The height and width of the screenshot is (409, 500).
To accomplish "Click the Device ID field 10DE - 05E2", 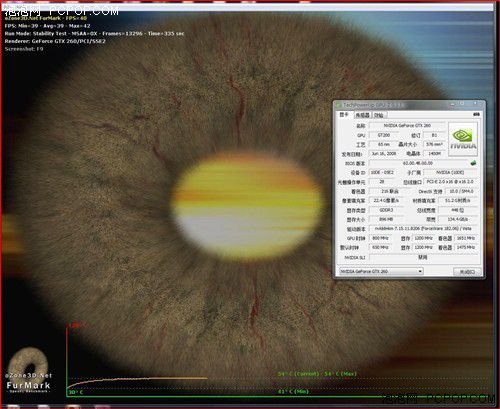I will pyautogui.click(x=382, y=173).
